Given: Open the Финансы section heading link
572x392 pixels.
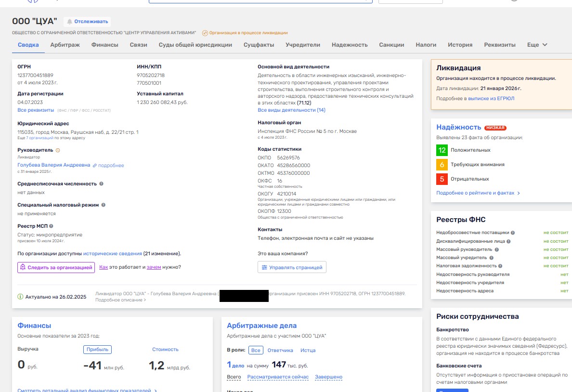Looking at the screenshot, I should 34,326.
